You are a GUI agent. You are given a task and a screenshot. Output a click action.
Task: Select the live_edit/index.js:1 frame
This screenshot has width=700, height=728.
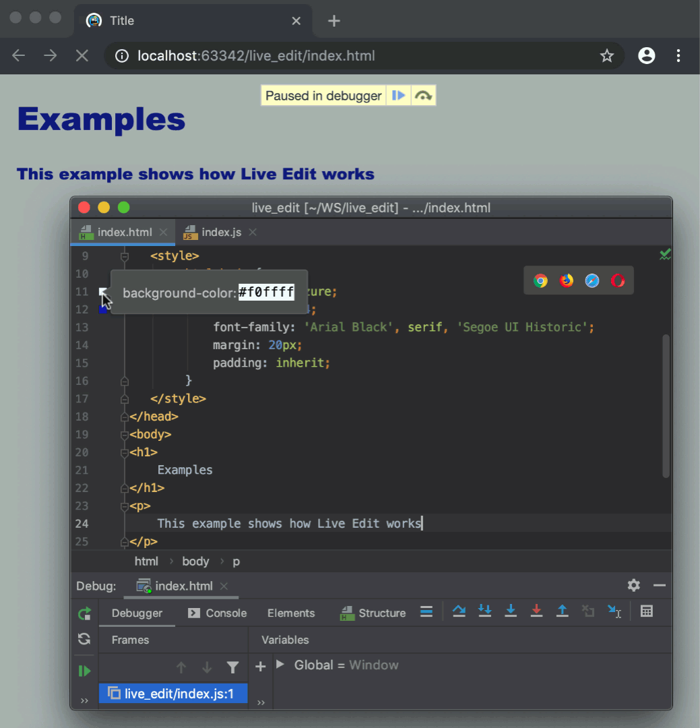tap(173, 693)
